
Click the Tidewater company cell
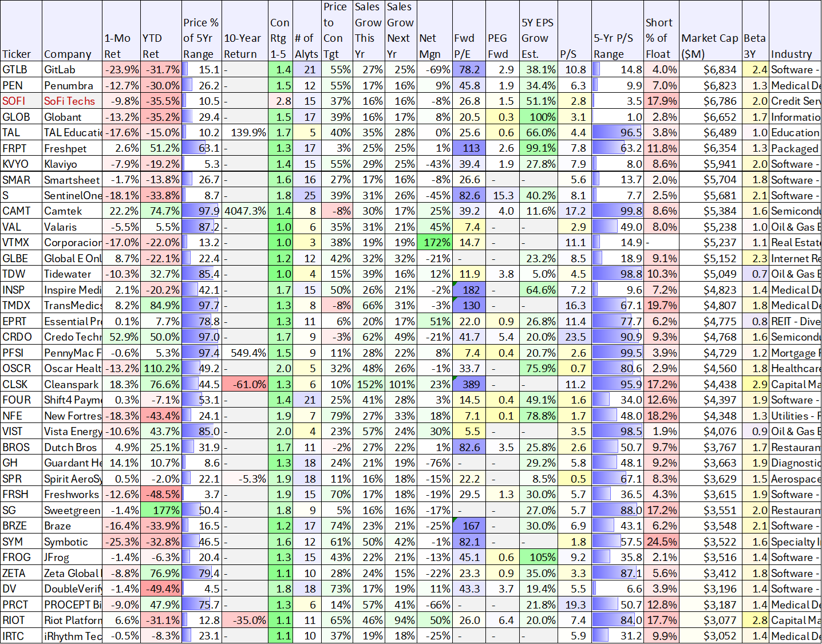72,274
